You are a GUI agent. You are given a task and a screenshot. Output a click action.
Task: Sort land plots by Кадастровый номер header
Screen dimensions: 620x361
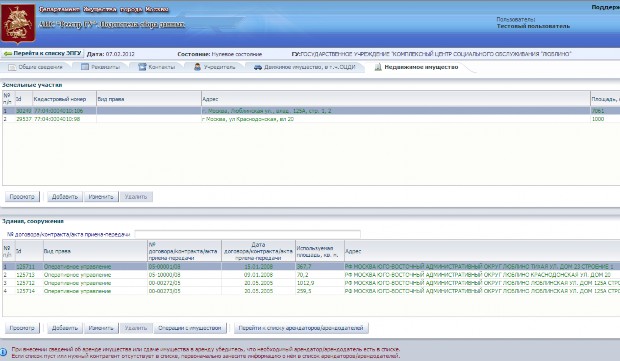[x=64, y=99]
